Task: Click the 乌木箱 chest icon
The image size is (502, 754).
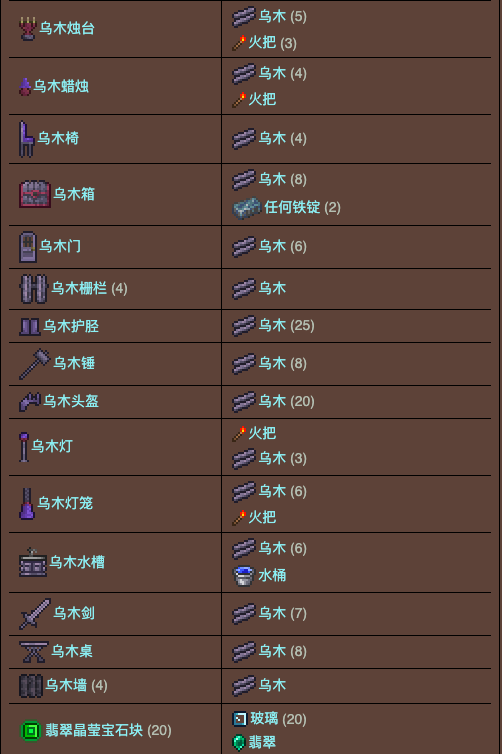Action: tap(35, 194)
